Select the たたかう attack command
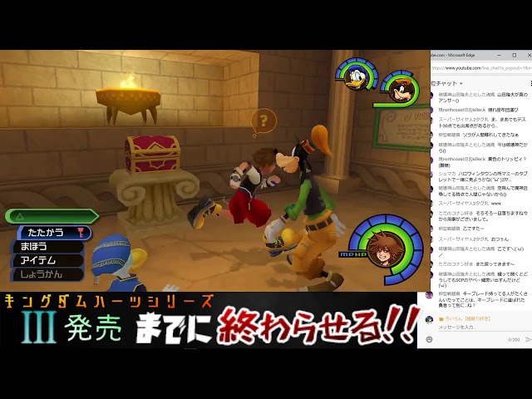The image size is (532, 399). tap(54, 233)
